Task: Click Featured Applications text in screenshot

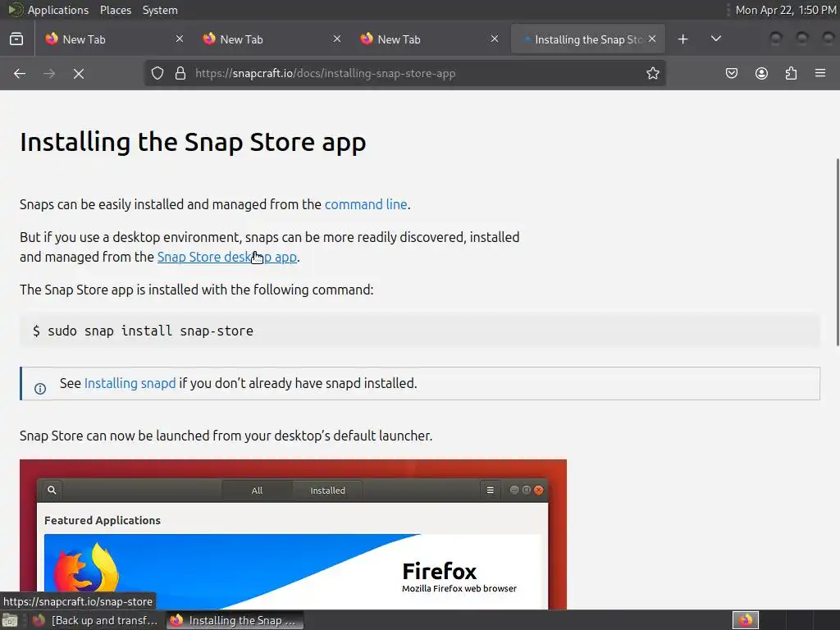Action: pos(103,520)
